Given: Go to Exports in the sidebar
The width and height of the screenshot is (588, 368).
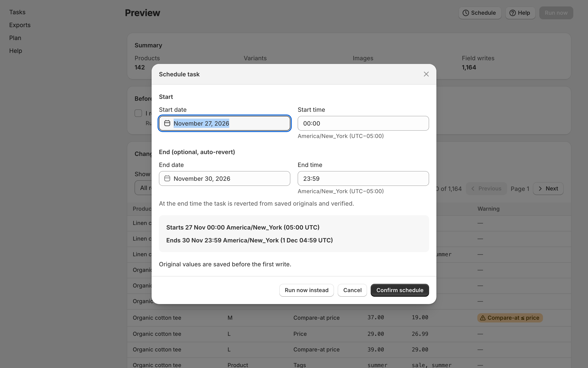Looking at the screenshot, I should click(20, 25).
